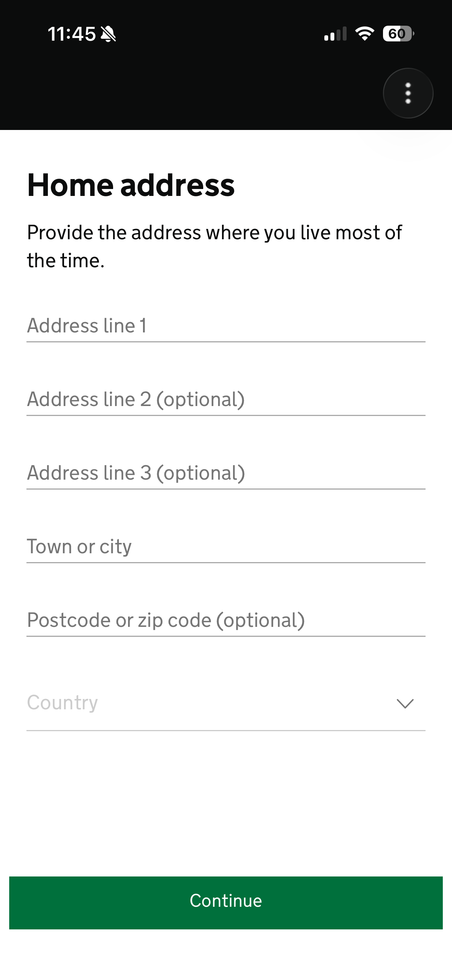Tap the 'Provide the address' instruction text
The image size is (452, 980).
[x=214, y=246]
